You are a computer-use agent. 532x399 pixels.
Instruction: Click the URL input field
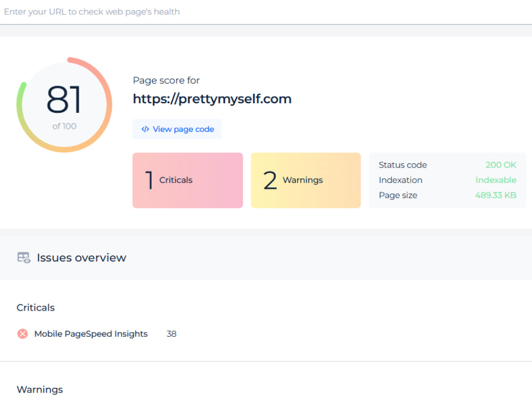[266, 12]
